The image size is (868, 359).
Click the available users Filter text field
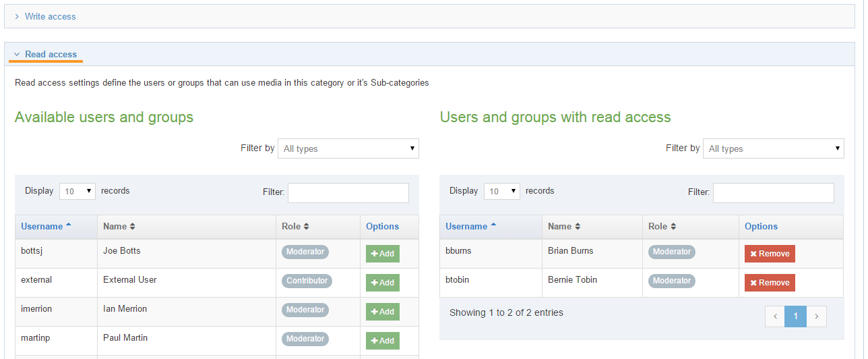click(x=348, y=192)
